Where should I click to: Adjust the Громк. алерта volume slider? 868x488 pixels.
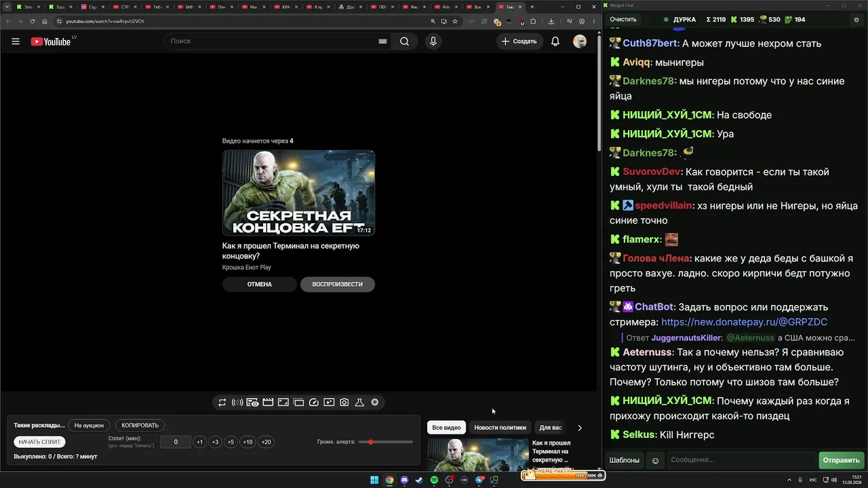click(x=386, y=442)
